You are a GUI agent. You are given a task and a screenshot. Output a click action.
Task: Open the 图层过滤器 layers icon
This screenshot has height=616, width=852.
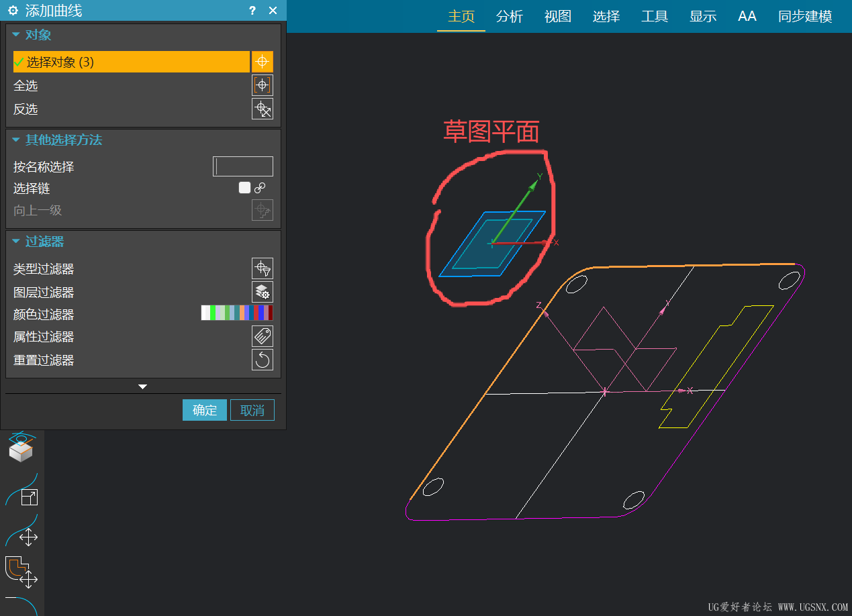click(262, 291)
